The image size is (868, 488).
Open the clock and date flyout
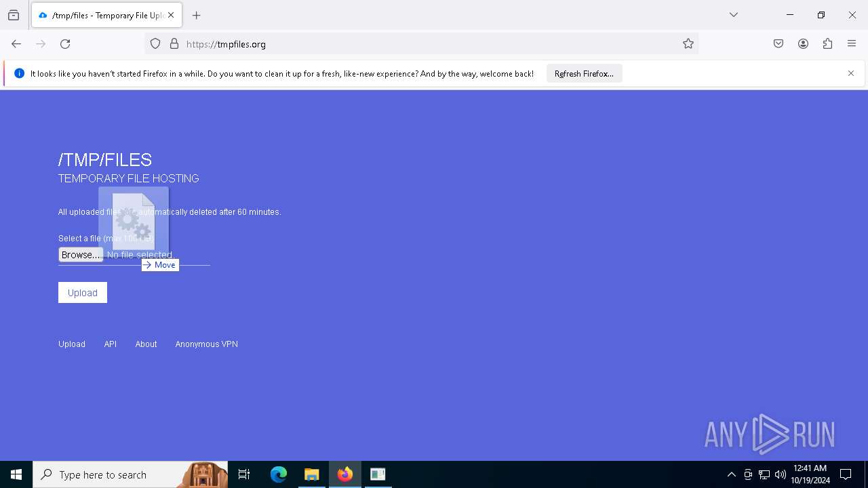click(810, 474)
